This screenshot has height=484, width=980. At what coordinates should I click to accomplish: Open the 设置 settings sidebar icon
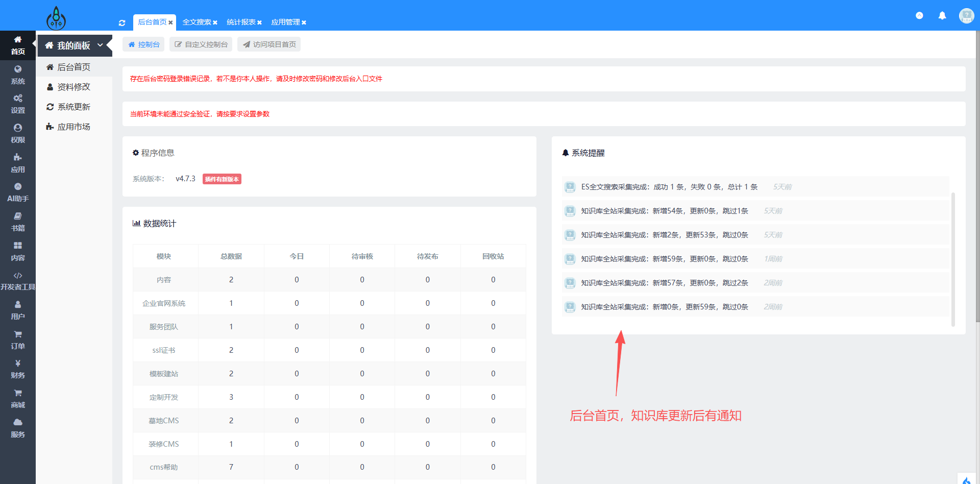pos(18,104)
